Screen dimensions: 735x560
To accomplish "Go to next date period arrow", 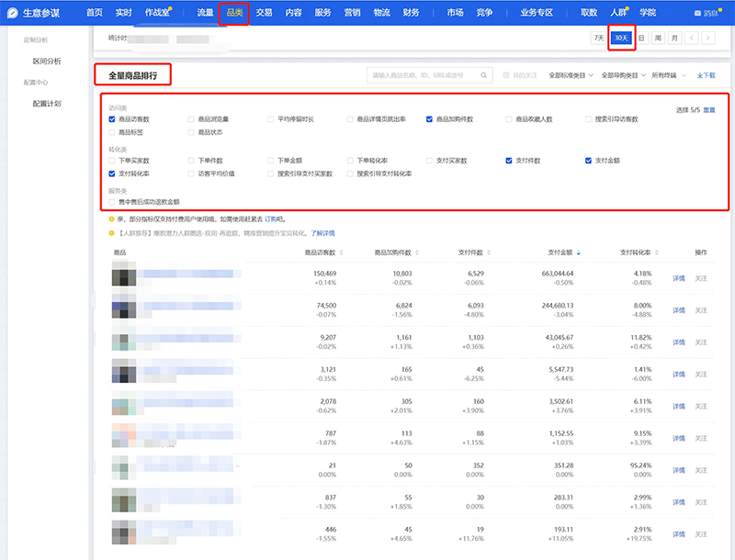I will point(708,38).
